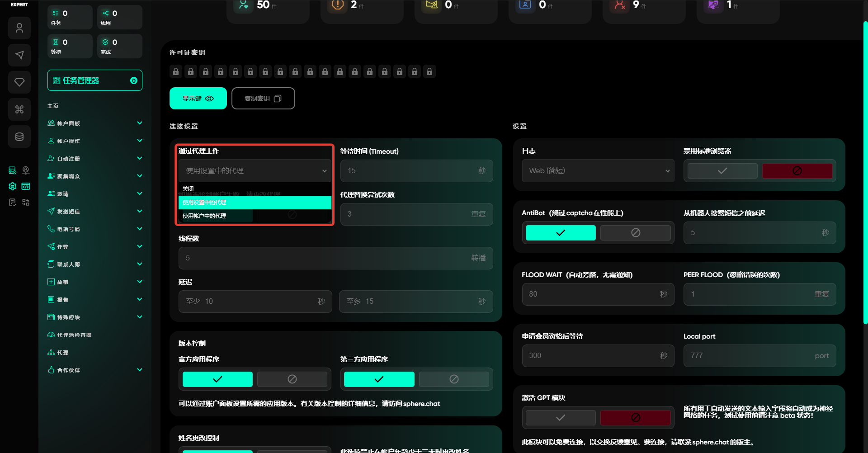Open the command key sidebar icon
Screen dimensions: 868x453
[x=19, y=109]
